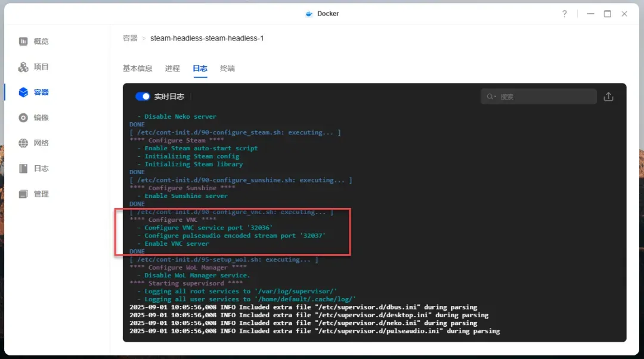Image resolution: width=644 pixels, height=359 pixels.
Task: Open the 镜像 image sidebar icon
Action: [x=23, y=118]
